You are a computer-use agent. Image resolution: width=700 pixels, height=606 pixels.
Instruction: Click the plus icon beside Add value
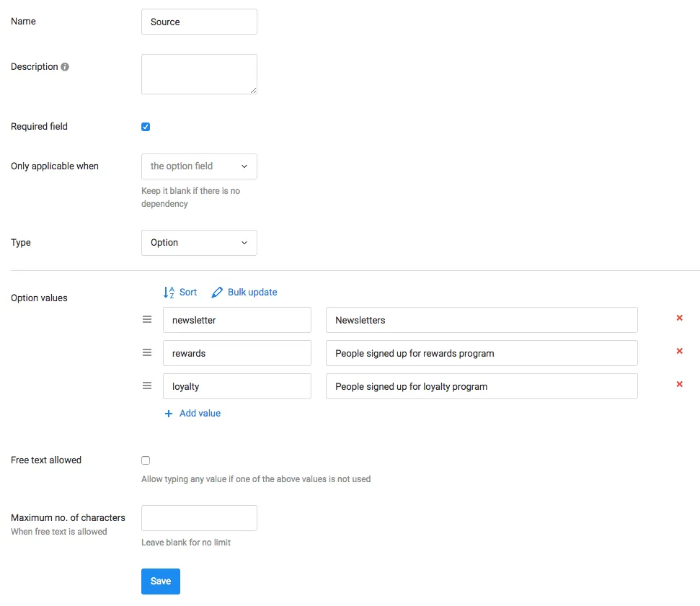tap(168, 413)
